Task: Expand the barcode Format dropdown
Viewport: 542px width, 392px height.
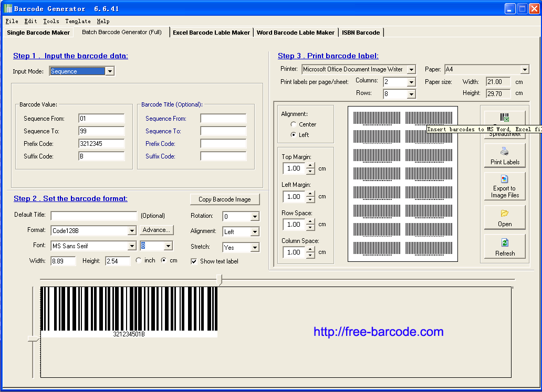Action: (x=132, y=230)
